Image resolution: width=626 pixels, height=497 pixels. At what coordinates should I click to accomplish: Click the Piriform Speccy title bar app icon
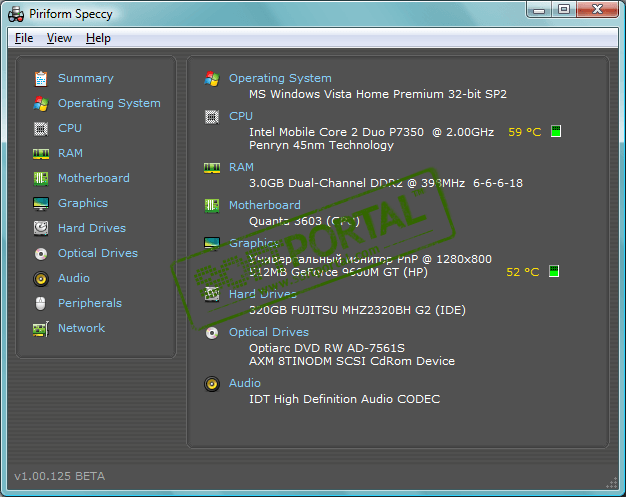pos(16,14)
